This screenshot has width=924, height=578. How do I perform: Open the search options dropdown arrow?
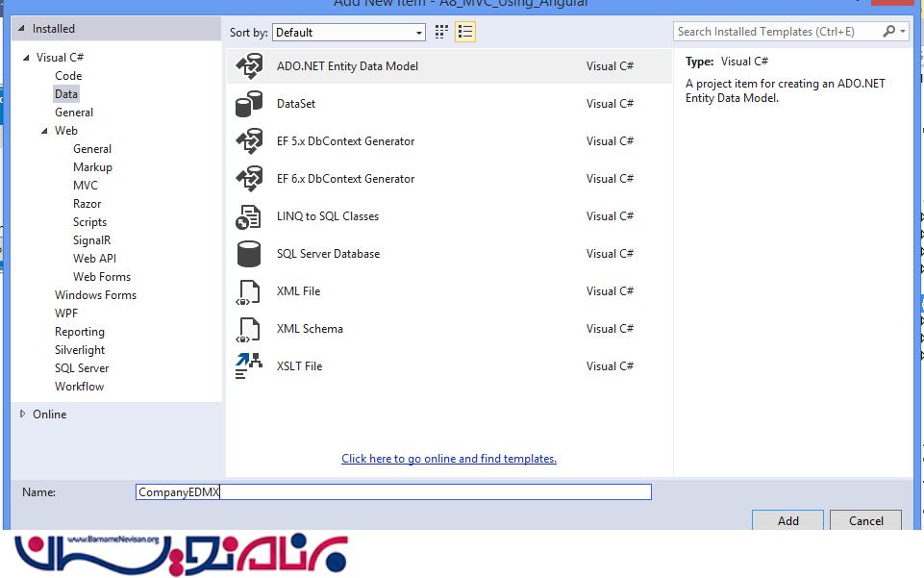[903, 31]
